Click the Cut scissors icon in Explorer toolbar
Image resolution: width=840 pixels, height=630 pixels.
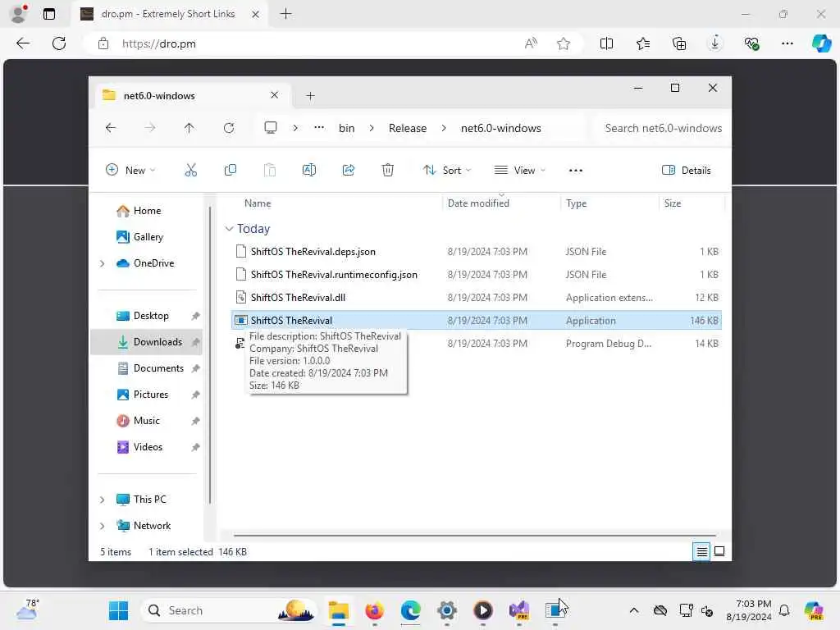point(190,171)
